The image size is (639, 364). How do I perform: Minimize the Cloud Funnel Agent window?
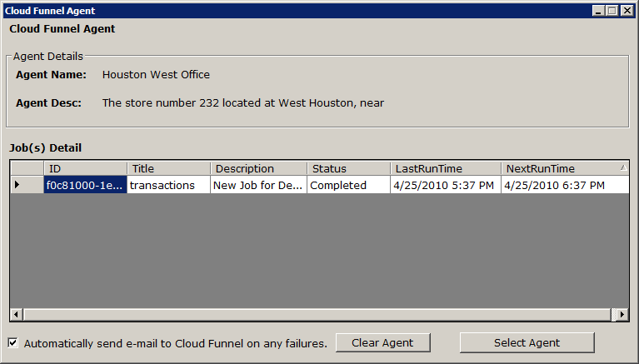click(x=598, y=11)
